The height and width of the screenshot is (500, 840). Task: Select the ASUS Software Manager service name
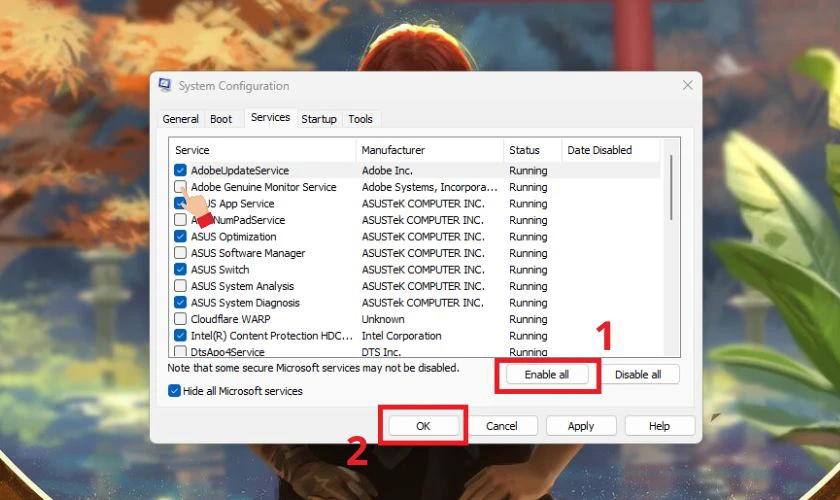[x=248, y=253]
